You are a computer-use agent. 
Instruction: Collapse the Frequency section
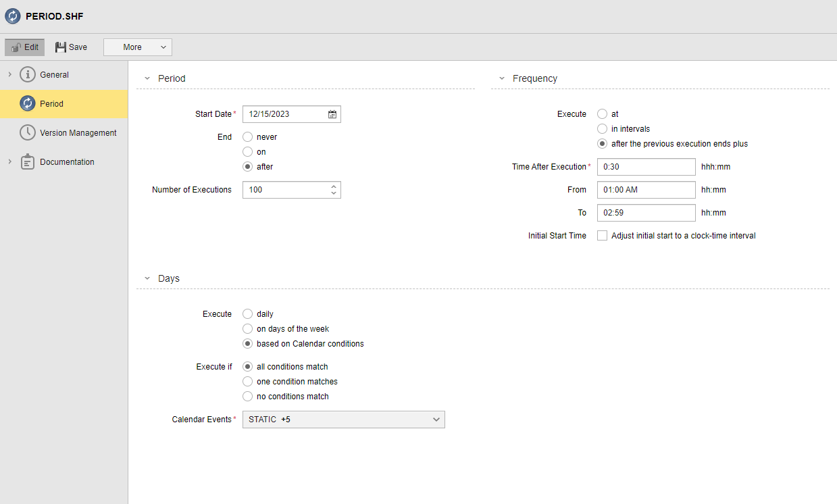pos(501,78)
